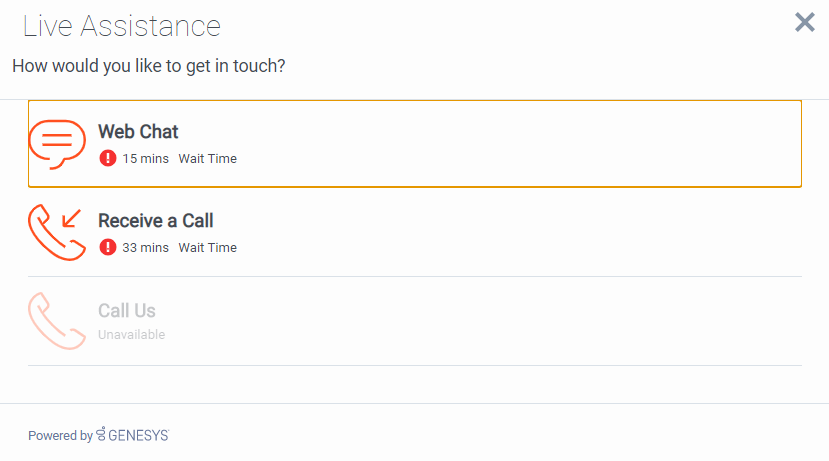Click the Wait Time label under Receive a Call
The height and width of the screenshot is (461, 829).
click(208, 247)
